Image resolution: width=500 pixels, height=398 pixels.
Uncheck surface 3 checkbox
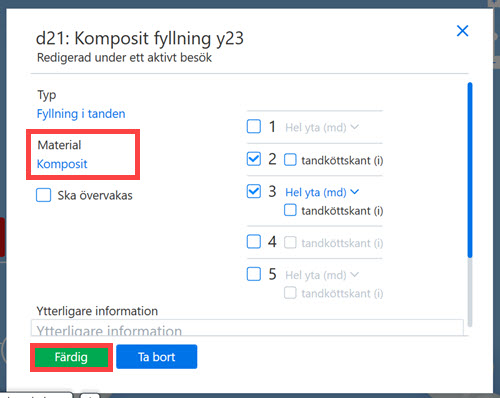(254, 191)
